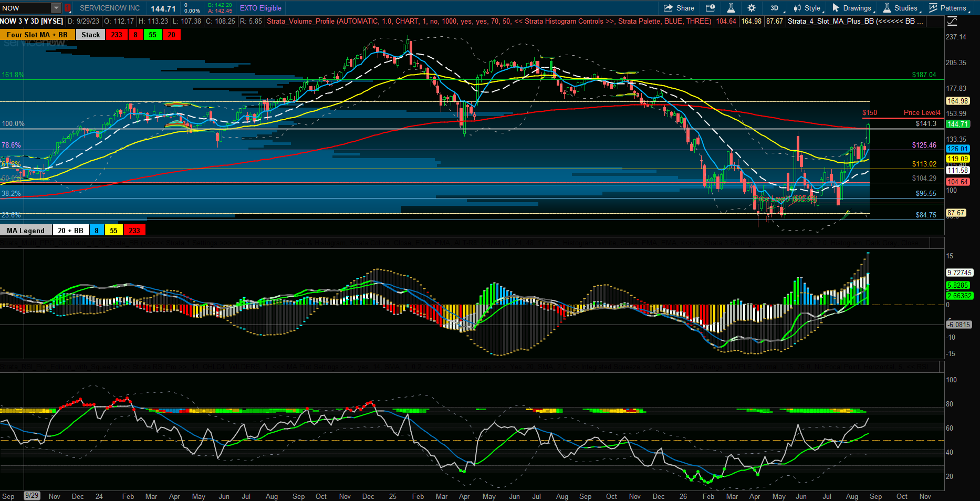Viewport: 980px width, 501px height.
Task: Open the Share menu
Action: click(679, 8)
